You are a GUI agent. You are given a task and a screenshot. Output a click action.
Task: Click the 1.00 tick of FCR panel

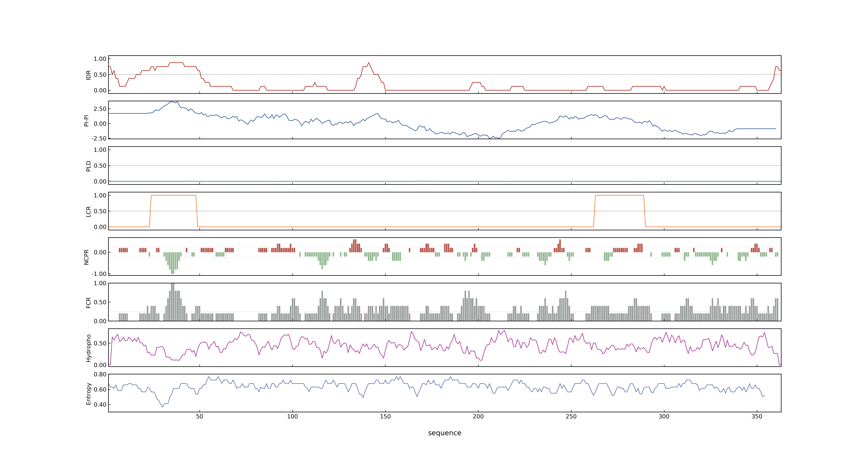click(x=100, y=283)
